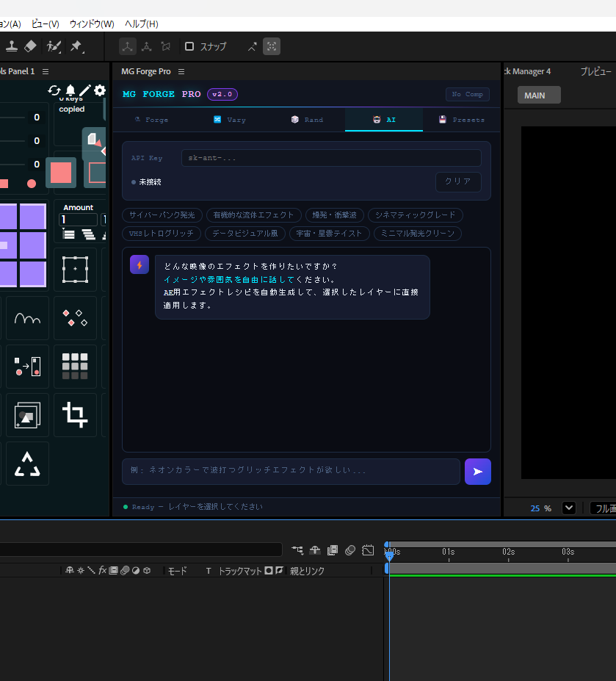Click the stagger offset lines icon
616x681 pixels.
tap(89, 234)
